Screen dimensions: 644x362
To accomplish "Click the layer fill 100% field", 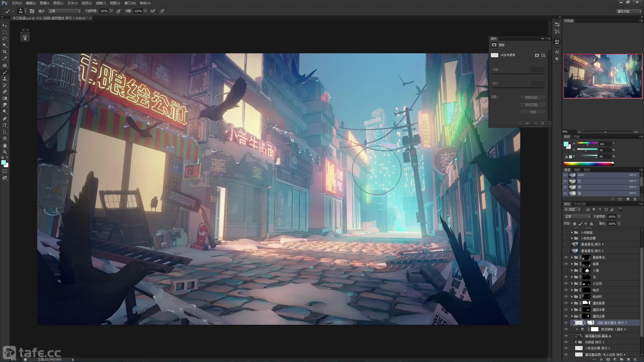I will (x=612, y=224).
